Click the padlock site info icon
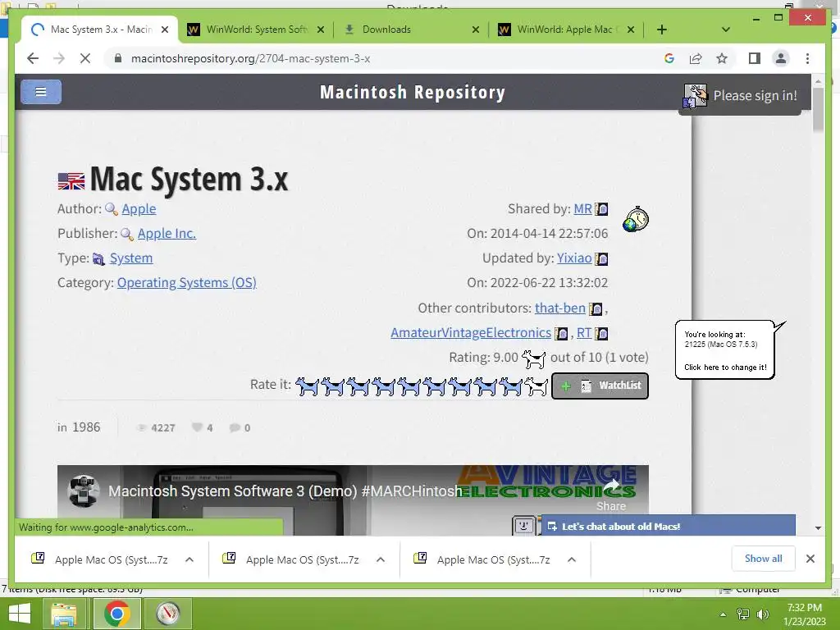 [118, 58]
